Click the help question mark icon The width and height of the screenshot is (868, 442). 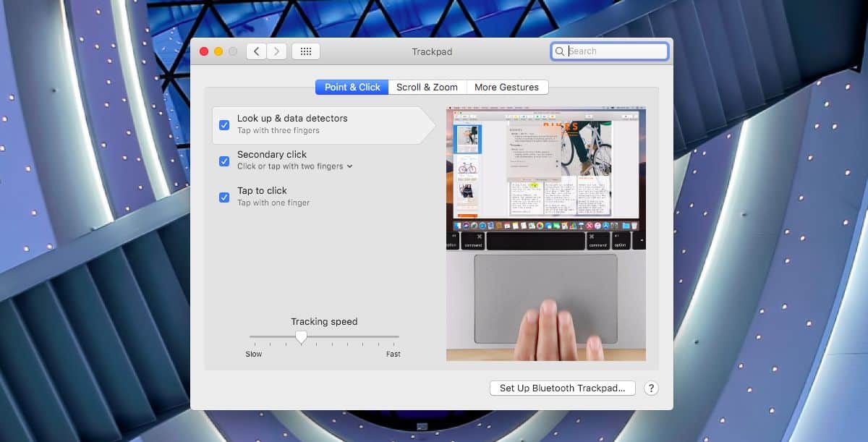click(651, 388)
